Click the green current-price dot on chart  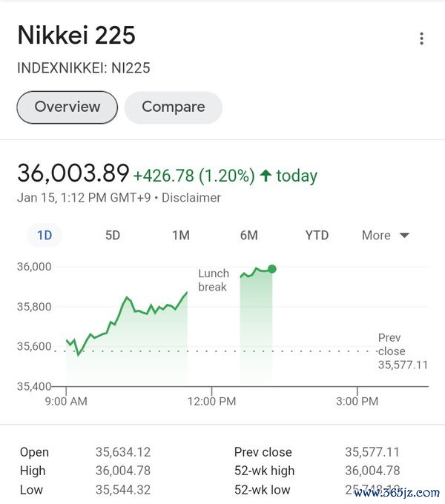(x=272, y=269)
